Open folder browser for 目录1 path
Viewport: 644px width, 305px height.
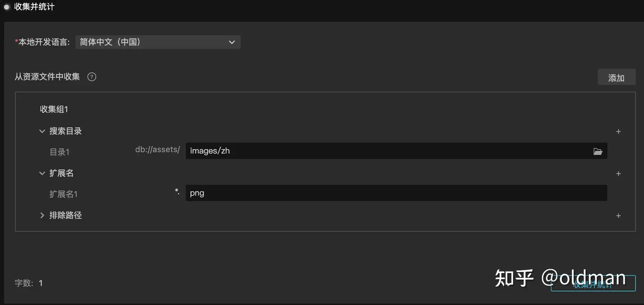(x=597, y=151)
